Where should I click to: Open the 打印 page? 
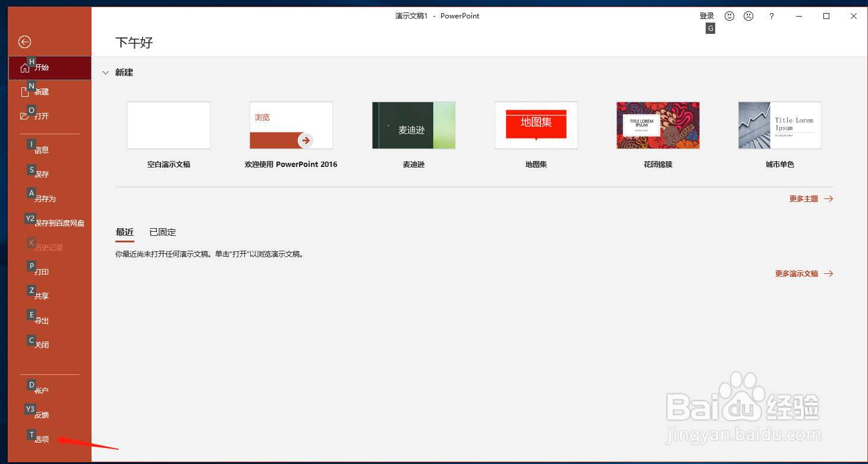[50, 272]
